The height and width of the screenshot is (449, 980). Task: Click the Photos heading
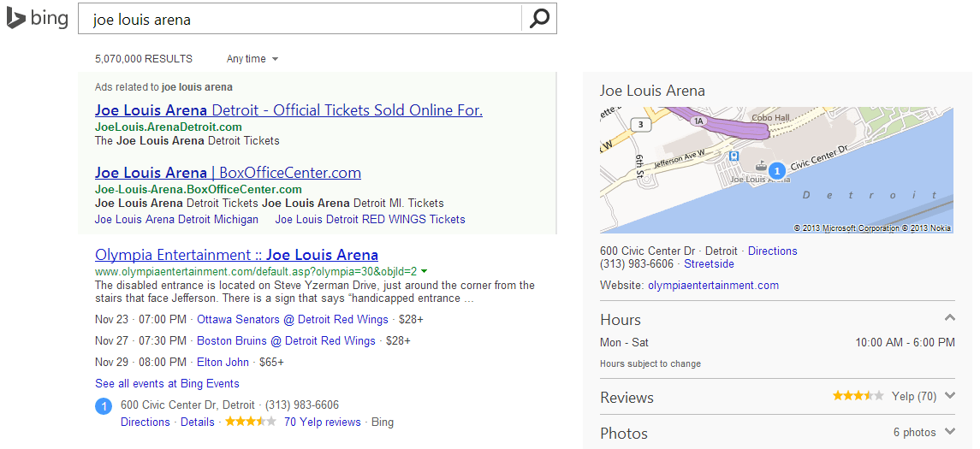point(624,434)
